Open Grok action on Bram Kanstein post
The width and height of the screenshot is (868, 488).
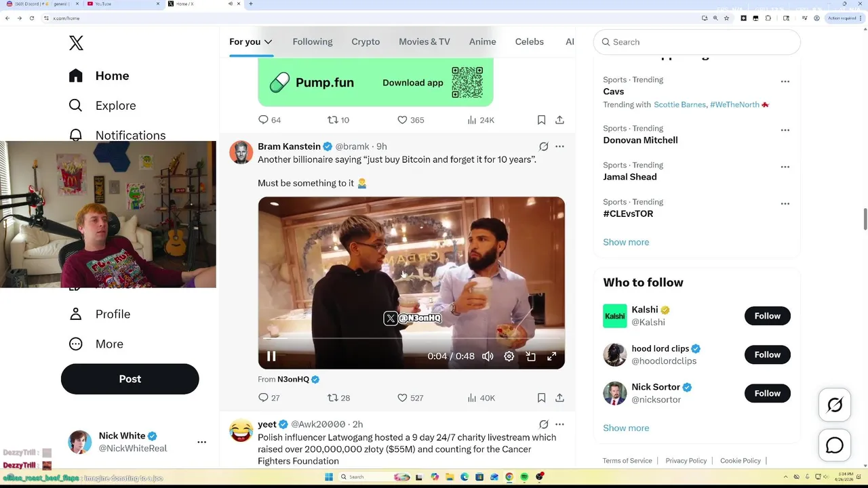click(x=543, y=146)
